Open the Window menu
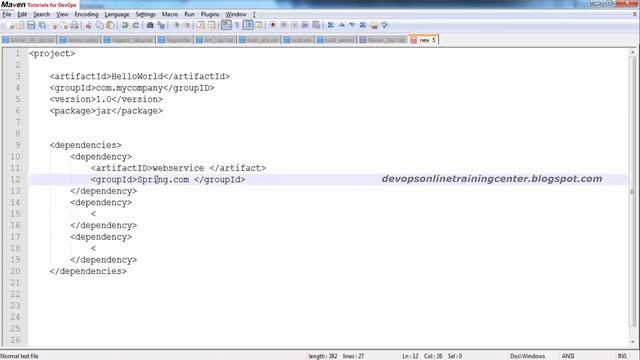The height and width of the screenshot is (360, 640). point(236,14)
